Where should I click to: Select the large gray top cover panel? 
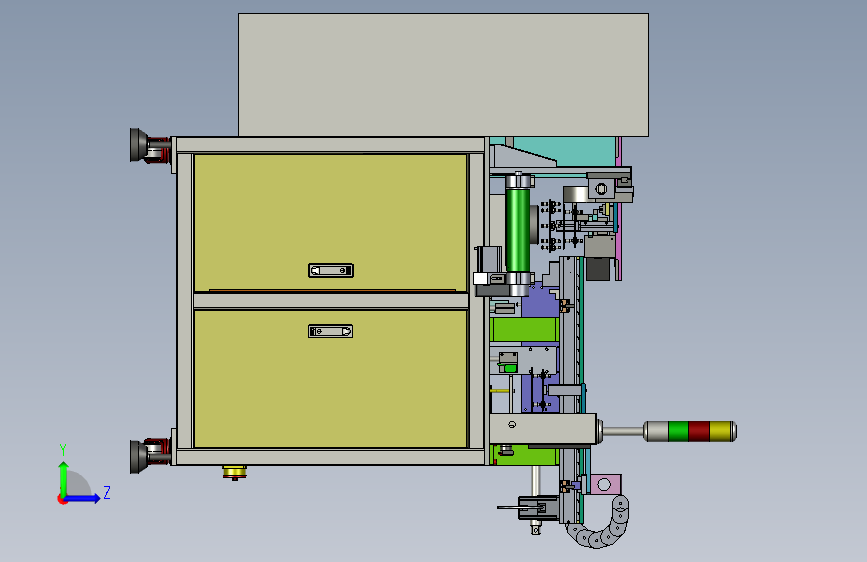coord(443,75)
